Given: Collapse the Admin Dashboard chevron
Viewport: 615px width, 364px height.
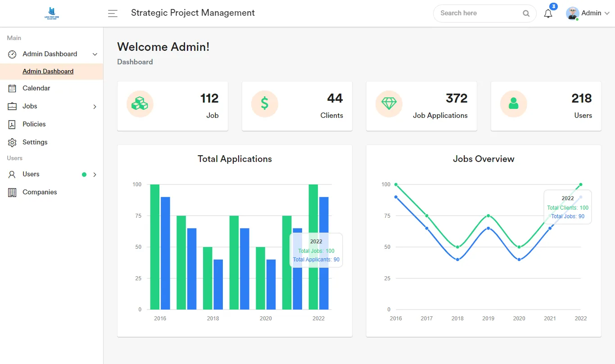Looking at the screenshot, I should [x=95, y=54].
